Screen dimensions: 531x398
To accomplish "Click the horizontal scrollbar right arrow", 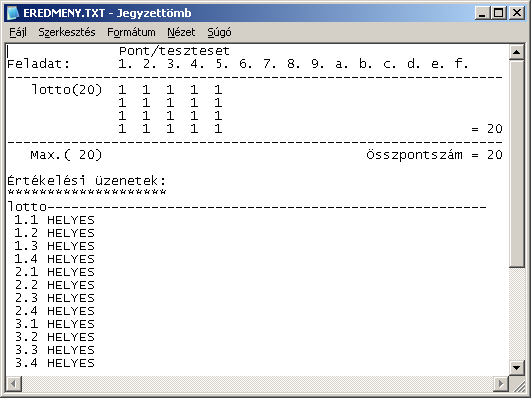I will [x=501, y=383].
